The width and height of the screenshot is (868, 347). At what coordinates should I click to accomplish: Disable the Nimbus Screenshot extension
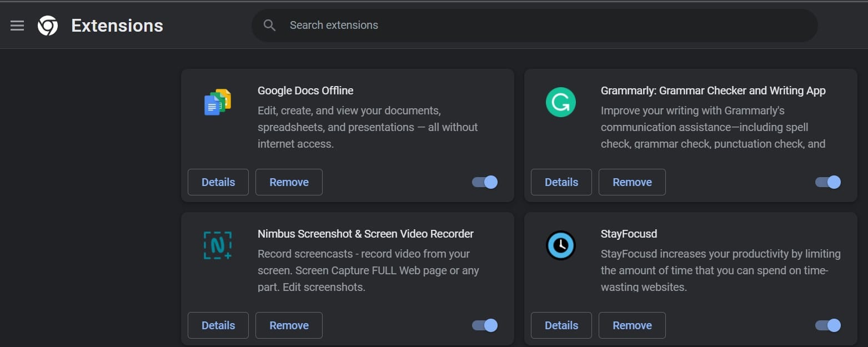[x=483, y=325]
